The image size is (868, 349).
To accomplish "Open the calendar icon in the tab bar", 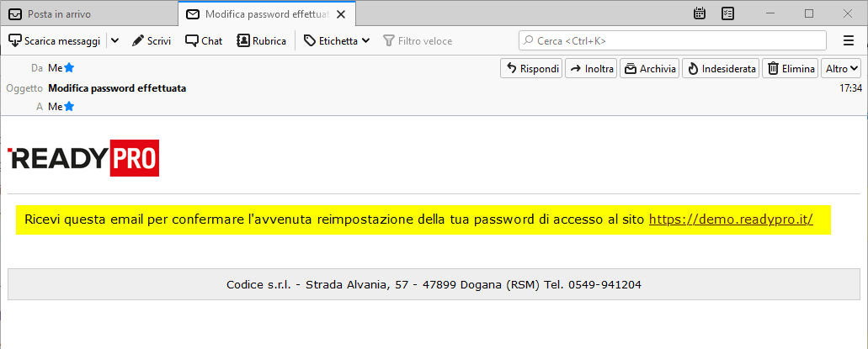I will (700, 13).
